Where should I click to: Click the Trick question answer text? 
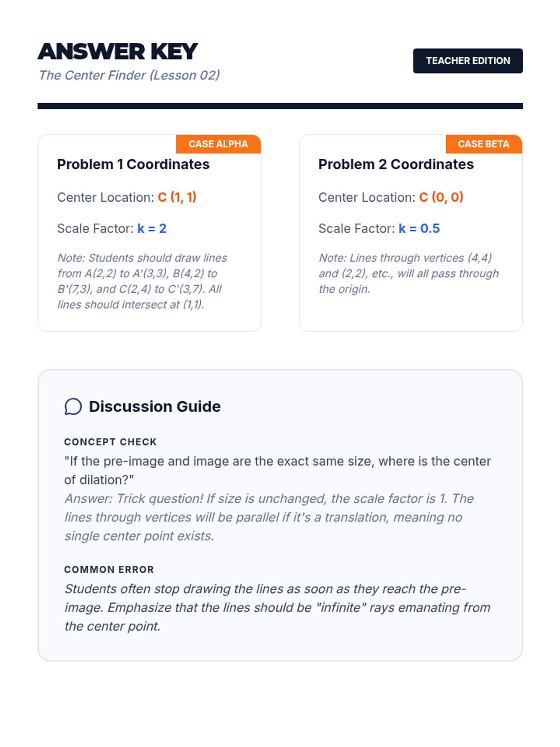coord(269,517)
